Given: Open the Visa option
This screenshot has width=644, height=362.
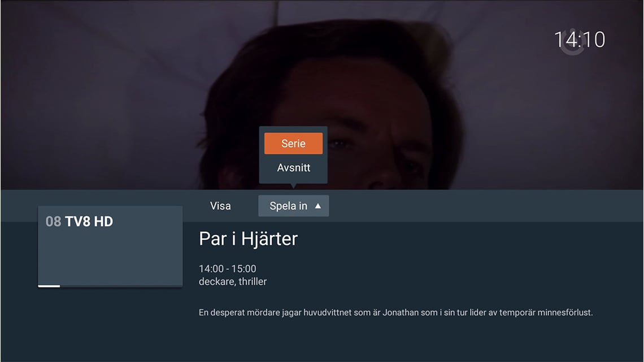Looking at the screenshot, I should (x=220, y=206).
